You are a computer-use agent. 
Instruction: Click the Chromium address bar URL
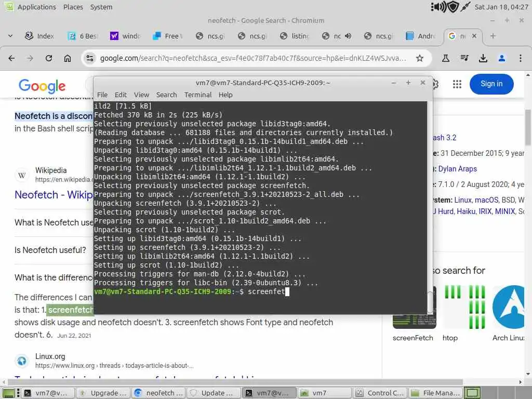(253, 58)
